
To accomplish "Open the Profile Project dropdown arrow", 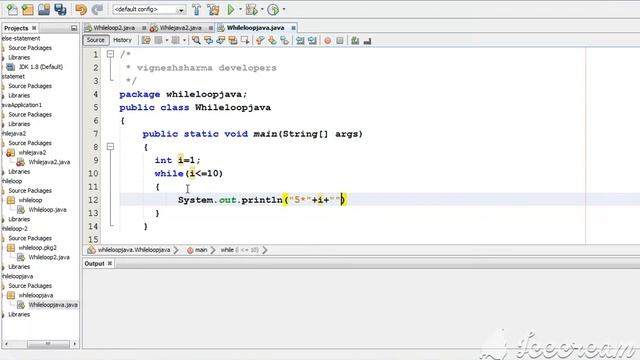I will point(284,9).
